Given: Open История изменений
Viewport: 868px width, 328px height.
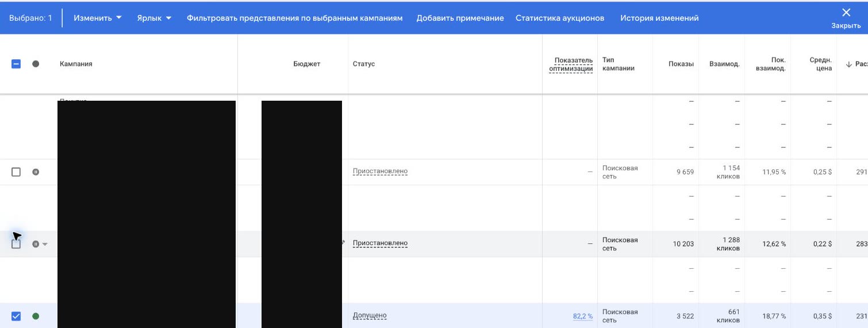Looking at the screenshot, I should 659,18.
